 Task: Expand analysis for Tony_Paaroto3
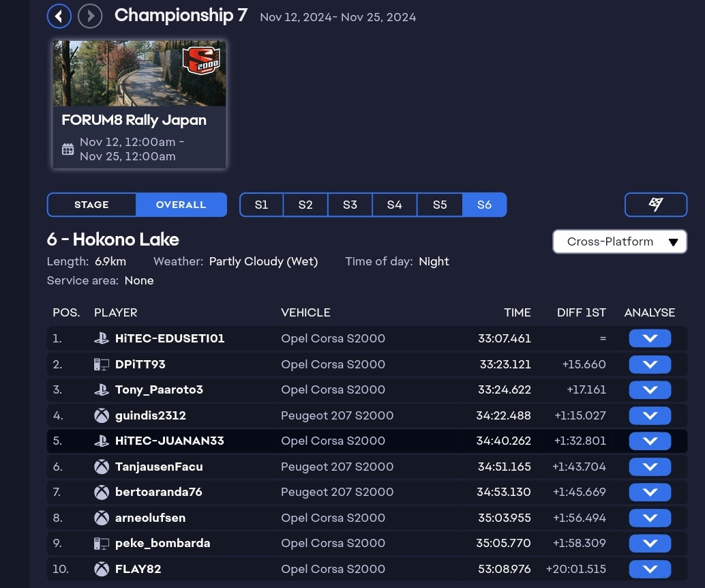point(650,389)
